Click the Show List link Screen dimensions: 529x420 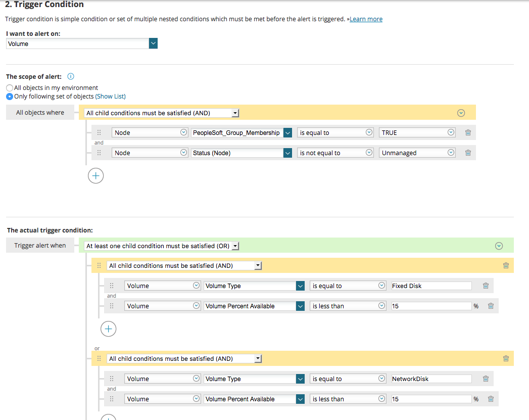[110, 97]
